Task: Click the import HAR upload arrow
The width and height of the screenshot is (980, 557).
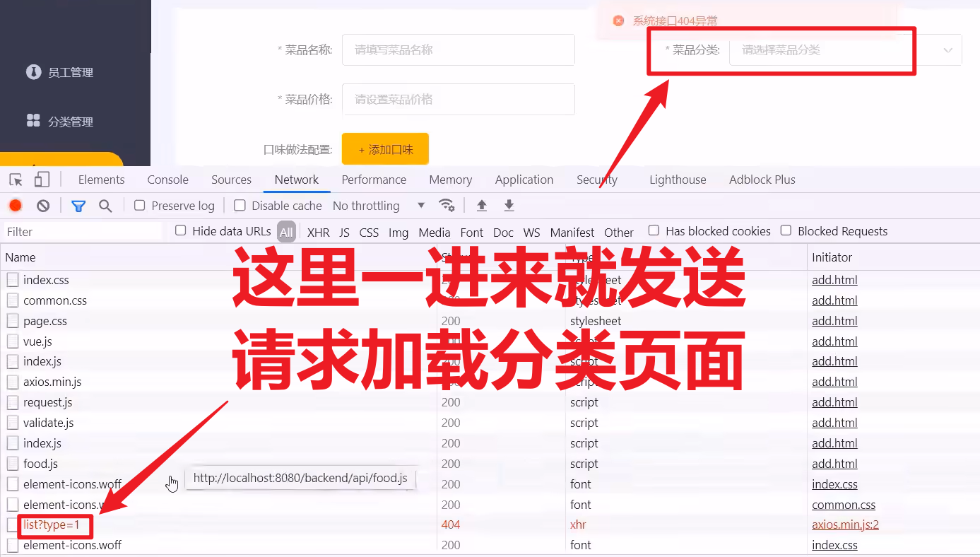Action: (482, 206)
